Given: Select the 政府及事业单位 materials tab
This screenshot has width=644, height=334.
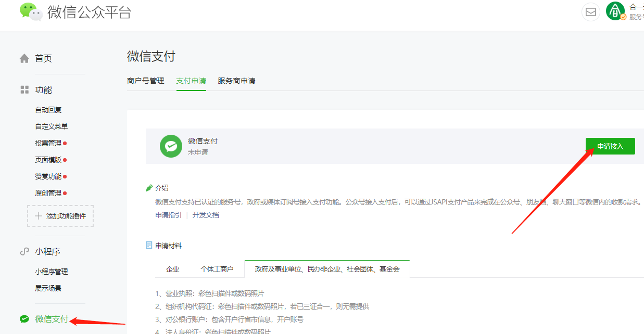Looking at the screenshot, I should [327, 269].
